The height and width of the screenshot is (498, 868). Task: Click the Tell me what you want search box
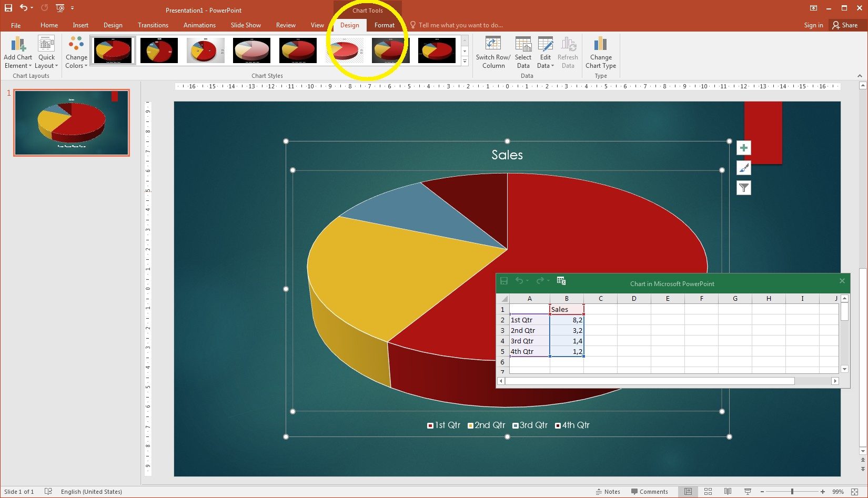tap(458, 25)
